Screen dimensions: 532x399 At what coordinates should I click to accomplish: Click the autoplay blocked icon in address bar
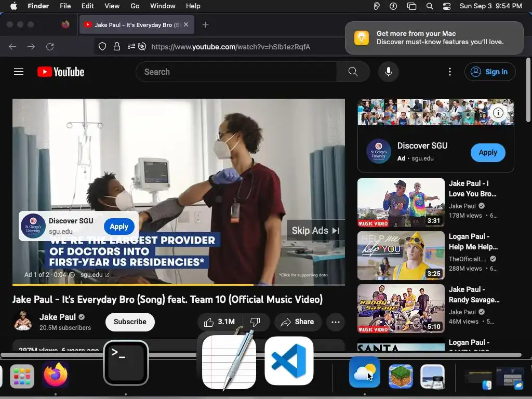click(142, 46)
